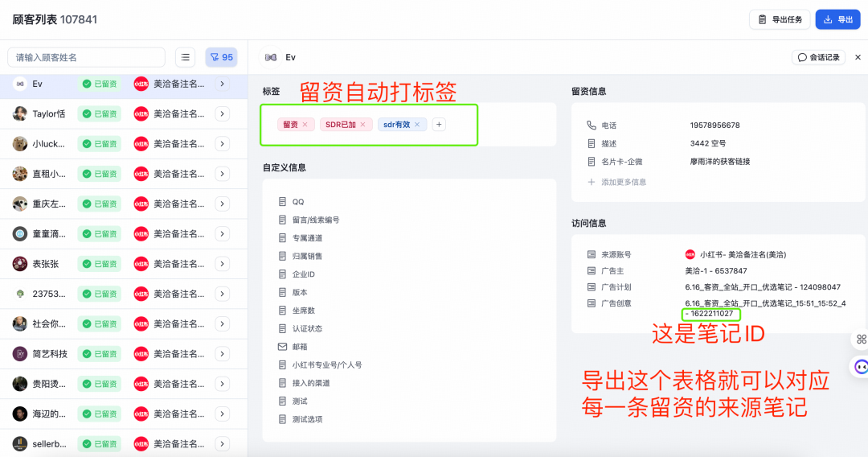Click the phone icon beside 电话

coord(592,126)
